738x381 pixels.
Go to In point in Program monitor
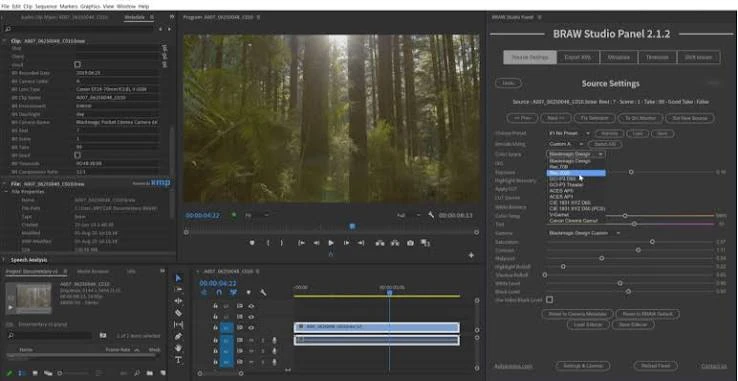(301, 243)
